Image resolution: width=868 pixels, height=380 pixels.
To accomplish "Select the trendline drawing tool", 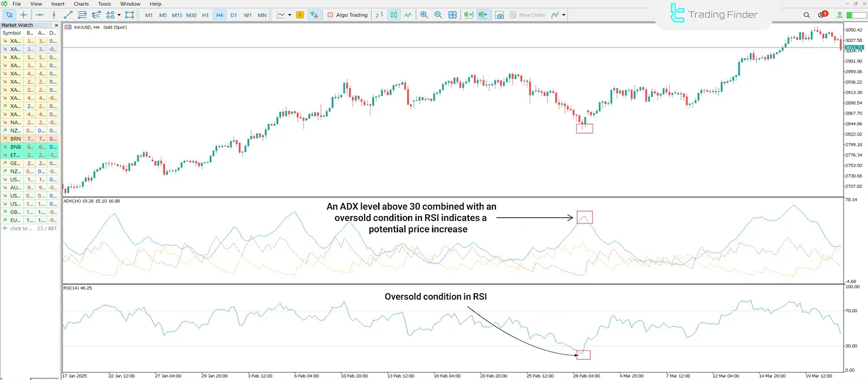I will (x=68, y=15).
